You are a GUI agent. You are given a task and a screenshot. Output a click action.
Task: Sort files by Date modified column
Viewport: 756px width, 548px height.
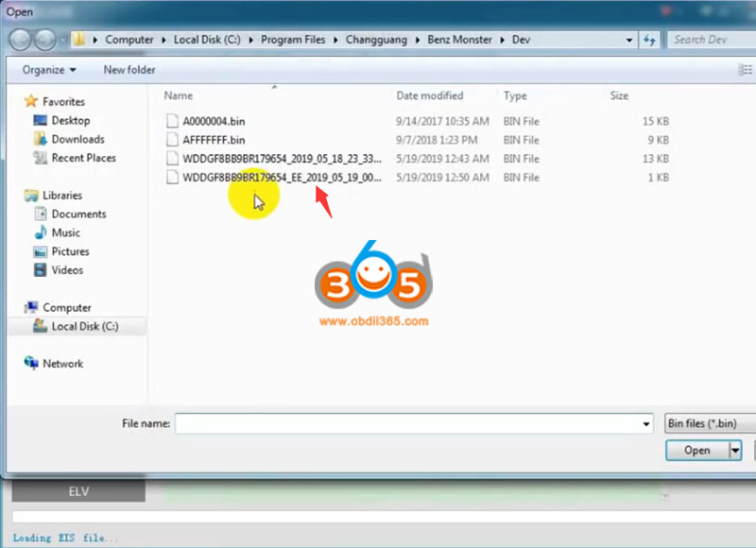tap(430, 95)
